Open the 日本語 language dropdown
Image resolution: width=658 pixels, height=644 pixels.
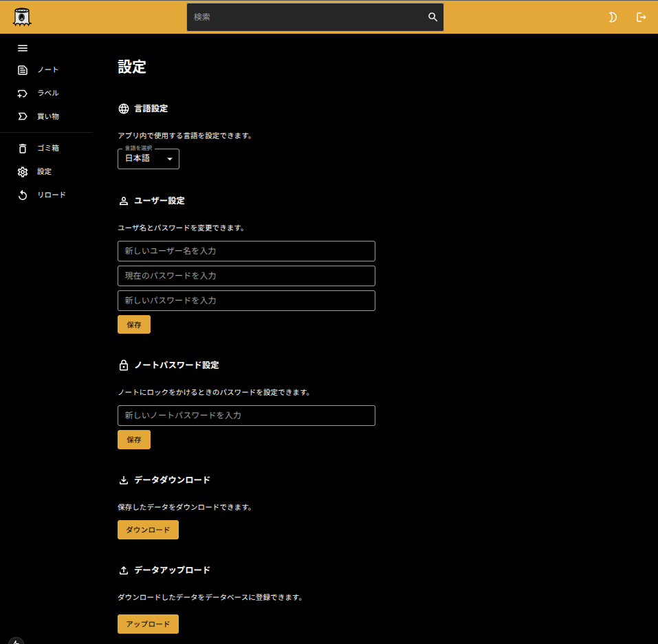149,159
